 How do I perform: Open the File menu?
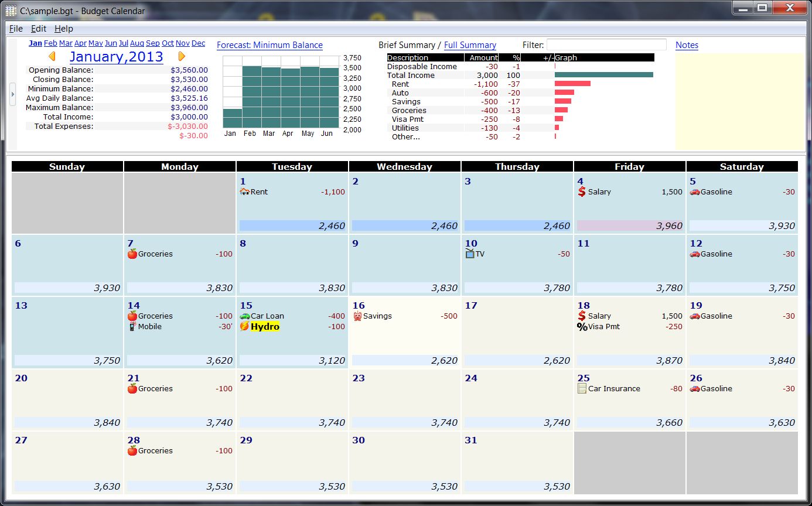tap(15, 28)
